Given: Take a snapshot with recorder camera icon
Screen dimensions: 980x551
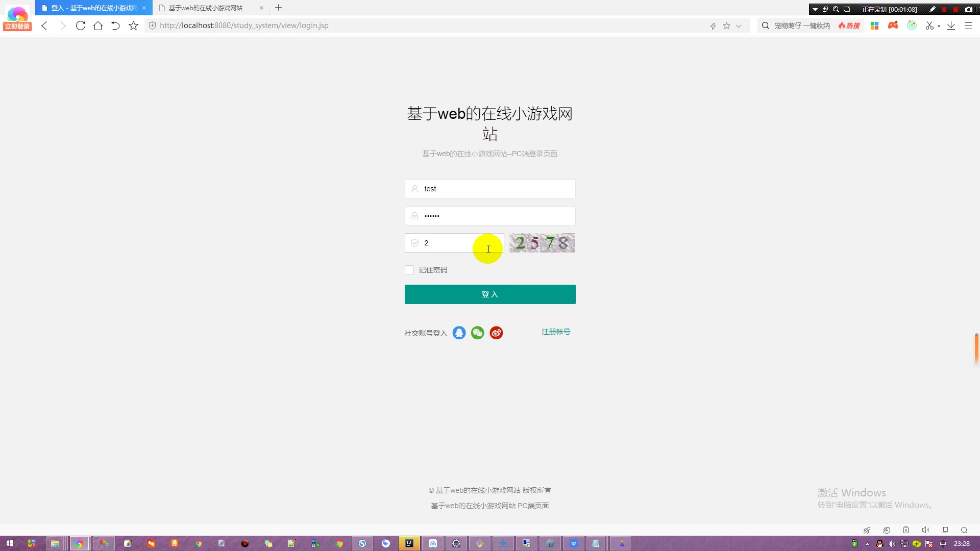Looking at the screenshot, I should point(969,9).
